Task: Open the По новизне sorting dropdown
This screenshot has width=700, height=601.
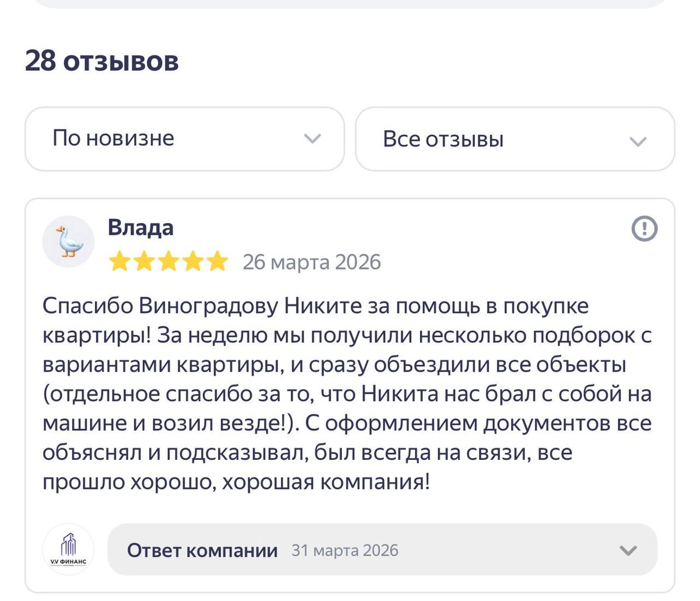Action: (184, 138)
